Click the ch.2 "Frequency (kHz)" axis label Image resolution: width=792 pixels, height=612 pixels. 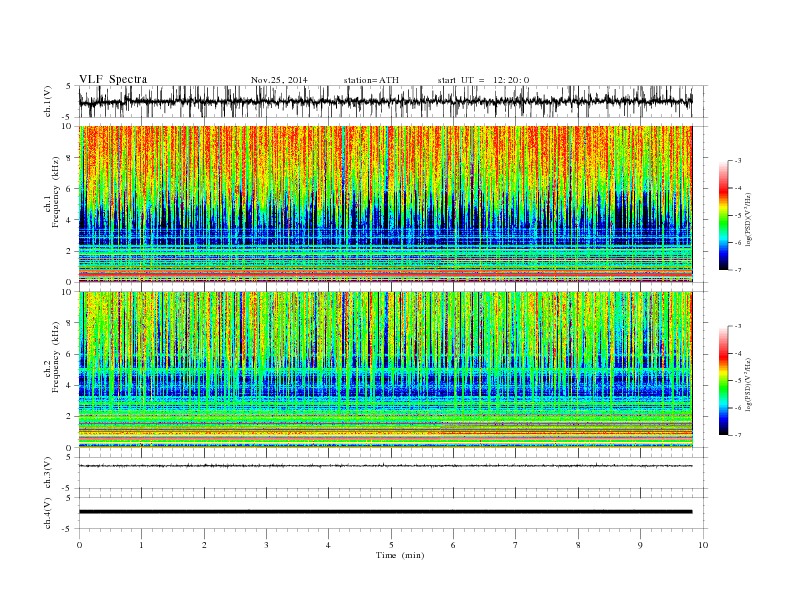(x=56, y=358)
